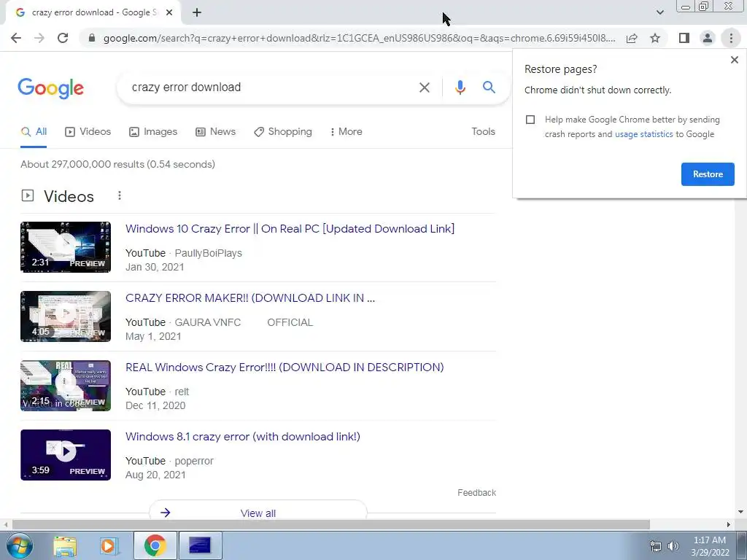Open the Videos section three-dot options
Viewport: 747px width, 560px height.
pyautogui.click(x=120, y=195)
